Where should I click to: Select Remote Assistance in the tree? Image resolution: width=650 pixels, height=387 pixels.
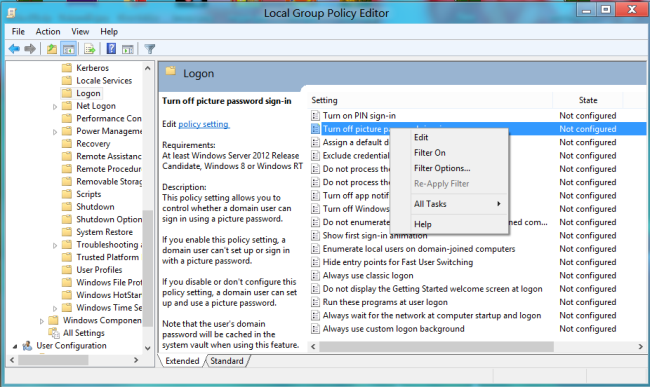[109, 156]
